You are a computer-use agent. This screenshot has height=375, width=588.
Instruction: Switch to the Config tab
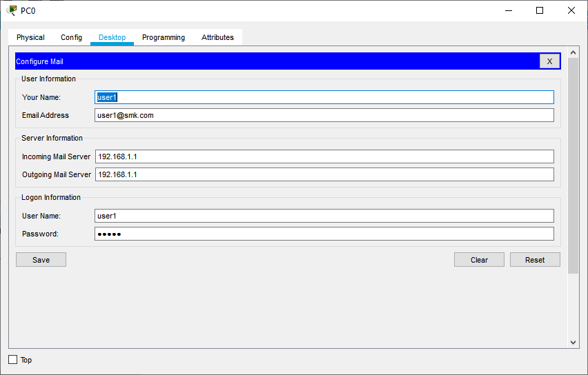coord(71,37)
